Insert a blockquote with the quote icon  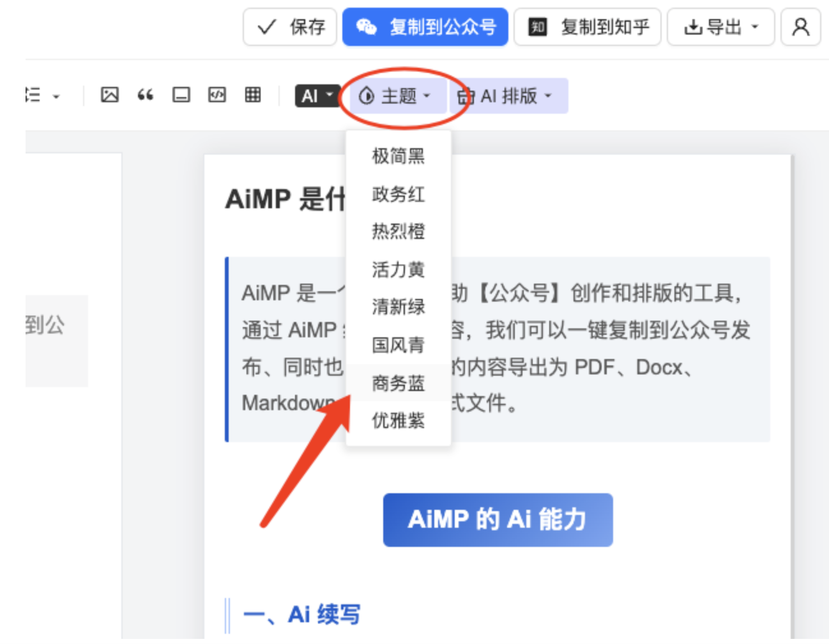coord(146,95)
